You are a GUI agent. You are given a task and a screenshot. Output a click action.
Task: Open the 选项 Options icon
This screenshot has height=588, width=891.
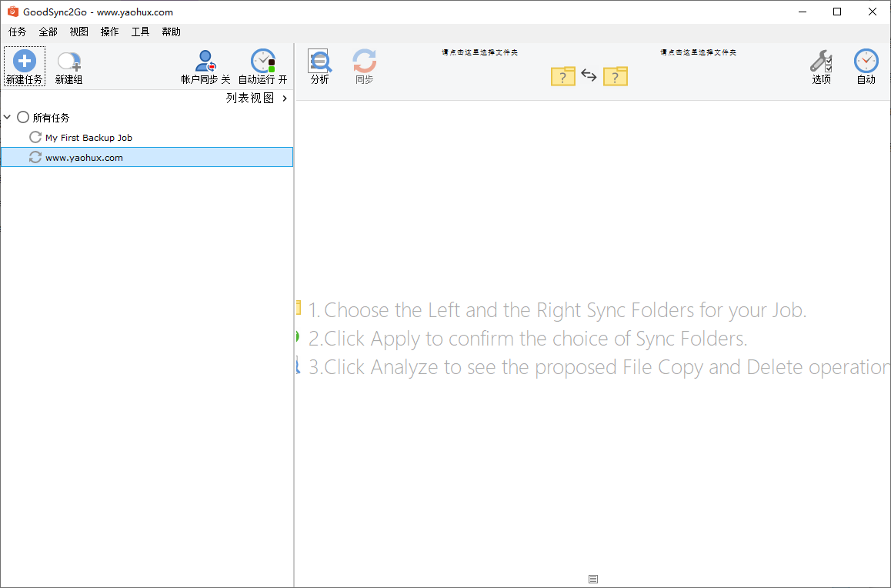click(820, 60)
